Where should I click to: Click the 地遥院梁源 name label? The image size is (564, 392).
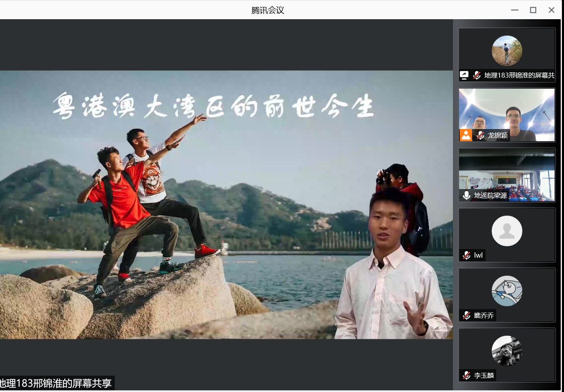coord(490,196)
